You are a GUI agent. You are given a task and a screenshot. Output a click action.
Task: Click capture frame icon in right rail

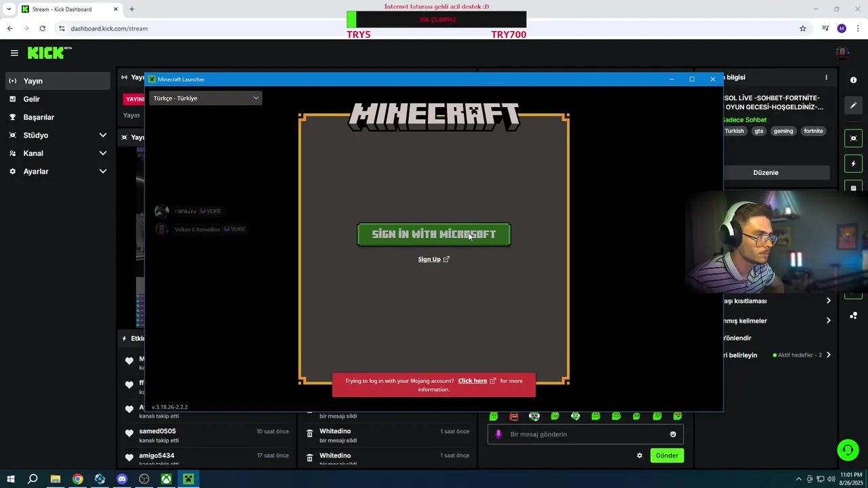853,138
